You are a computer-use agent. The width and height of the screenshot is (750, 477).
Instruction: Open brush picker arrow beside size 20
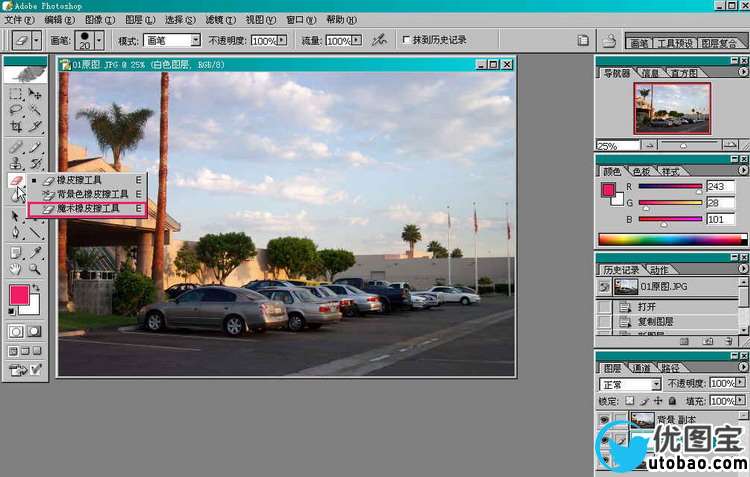coord(99,40)
